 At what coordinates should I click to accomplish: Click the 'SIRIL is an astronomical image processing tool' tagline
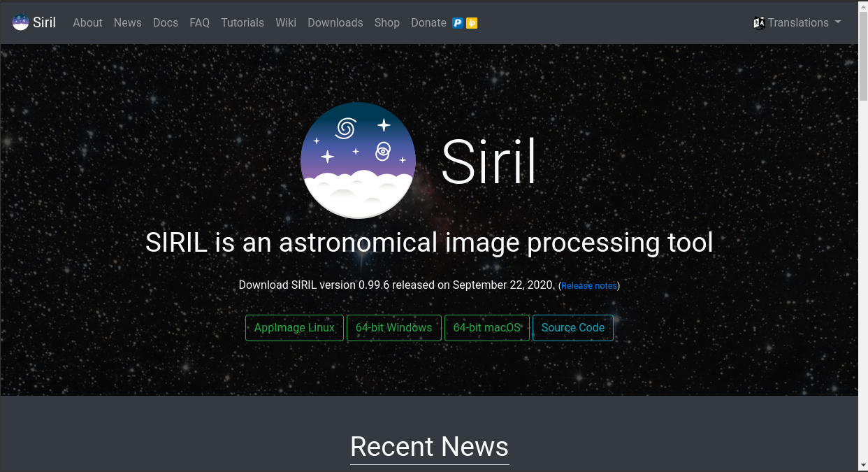coord(429,243)
